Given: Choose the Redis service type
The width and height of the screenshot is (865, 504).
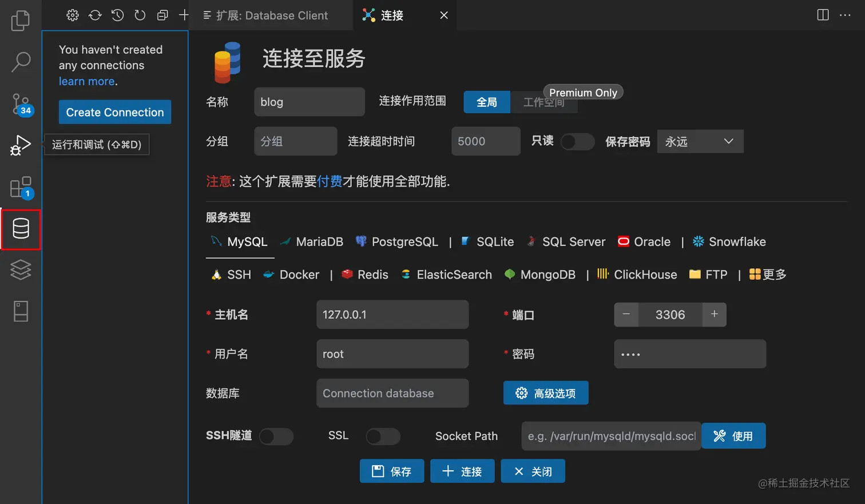Looking at the screenshot, I should [365, 275].
